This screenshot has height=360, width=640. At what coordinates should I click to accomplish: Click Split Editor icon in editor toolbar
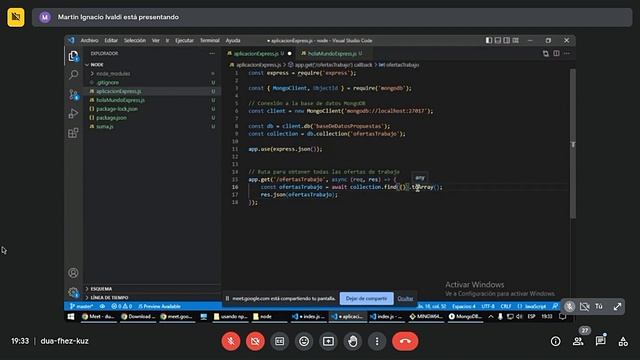click(x=556, y=53)
